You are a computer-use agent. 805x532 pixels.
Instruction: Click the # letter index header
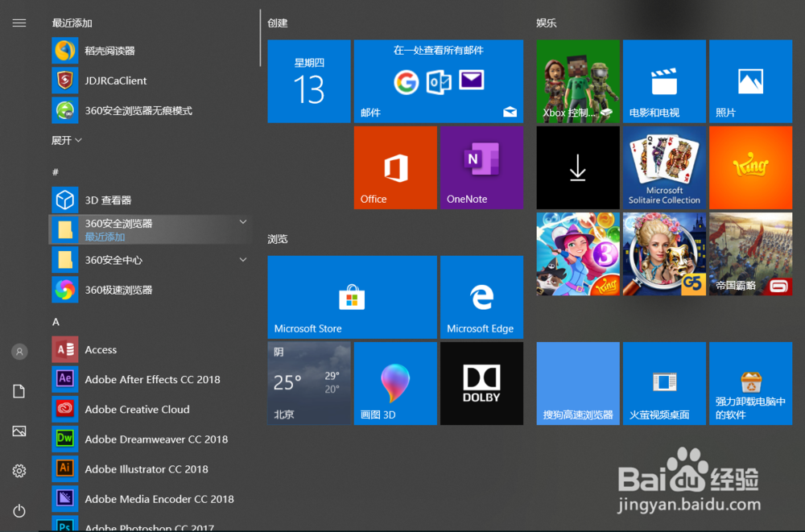tap(56, 172)
